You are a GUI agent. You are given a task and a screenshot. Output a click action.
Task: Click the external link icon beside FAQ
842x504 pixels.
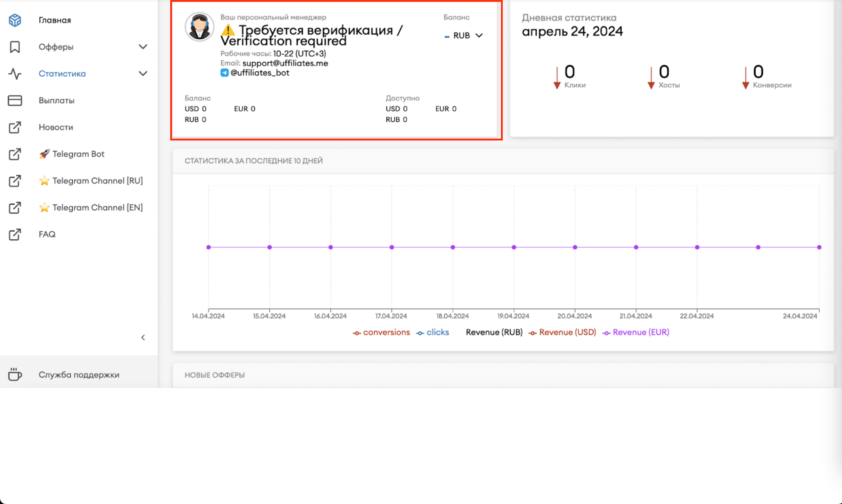point(15,234)
